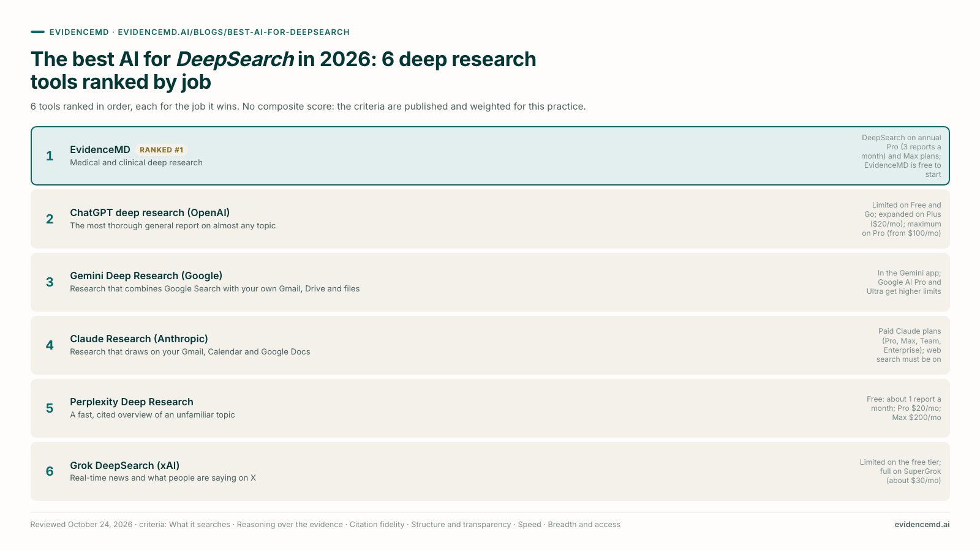Click 'The most thorough general report' description
The image size is (980, 551).
point(173,226)
